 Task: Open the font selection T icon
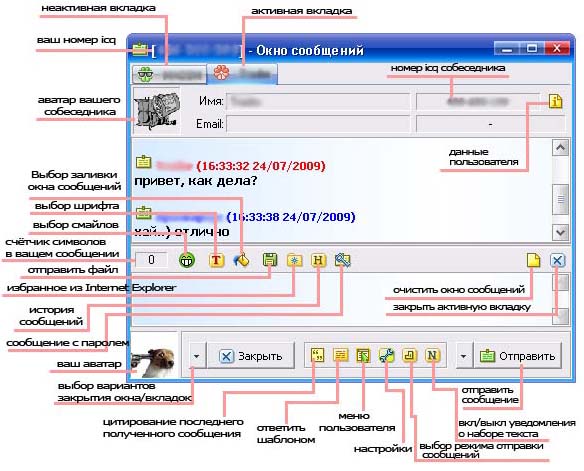216,260
